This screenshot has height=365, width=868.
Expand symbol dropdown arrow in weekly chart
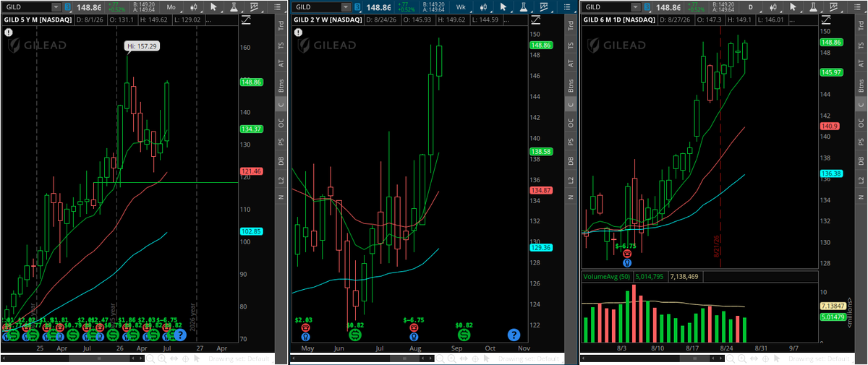tap(346, 7)
